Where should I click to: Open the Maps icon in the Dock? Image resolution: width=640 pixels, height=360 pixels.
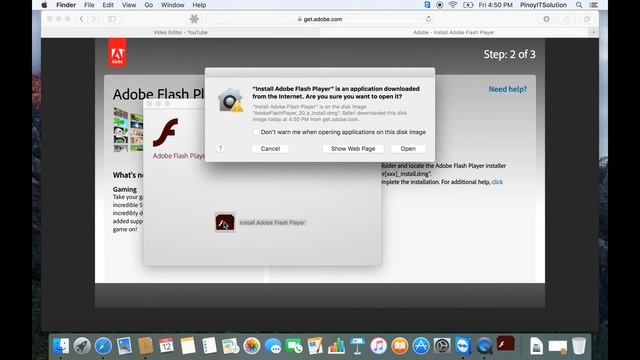coord(230,346)
